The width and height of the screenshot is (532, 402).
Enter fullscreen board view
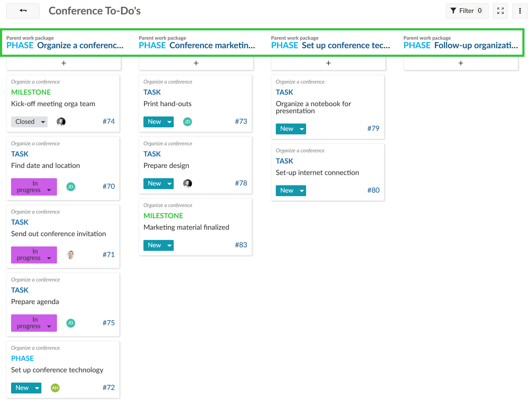(500, 11)
